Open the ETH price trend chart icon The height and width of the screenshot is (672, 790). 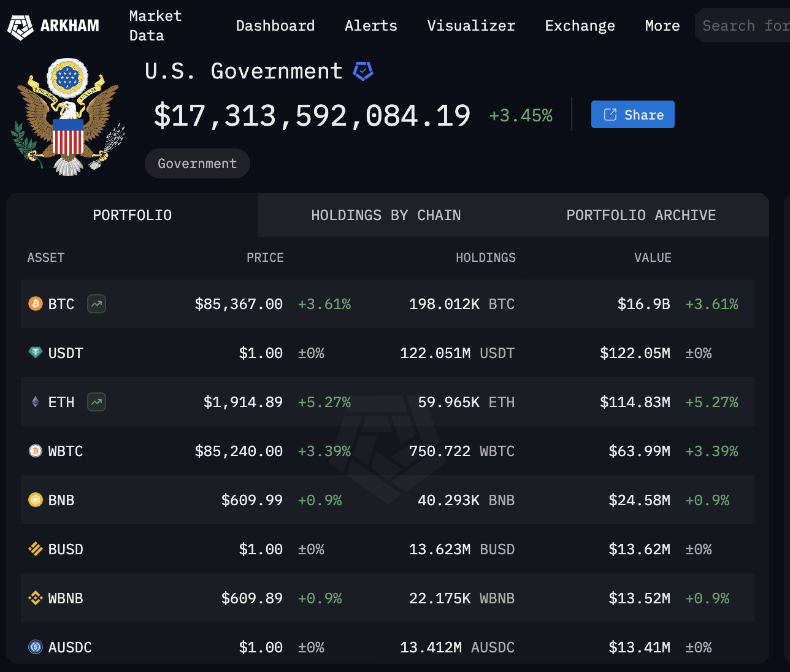click(x=96, y=402)
